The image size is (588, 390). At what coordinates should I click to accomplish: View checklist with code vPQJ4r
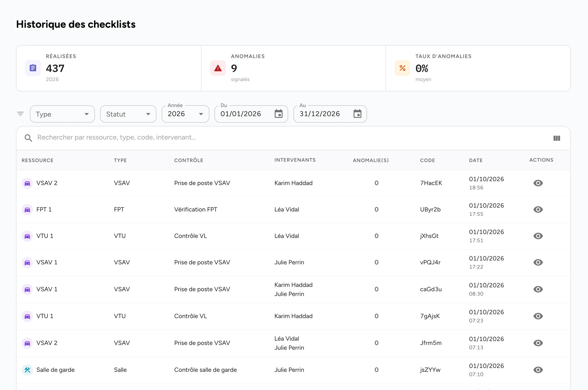coord(538,262)
